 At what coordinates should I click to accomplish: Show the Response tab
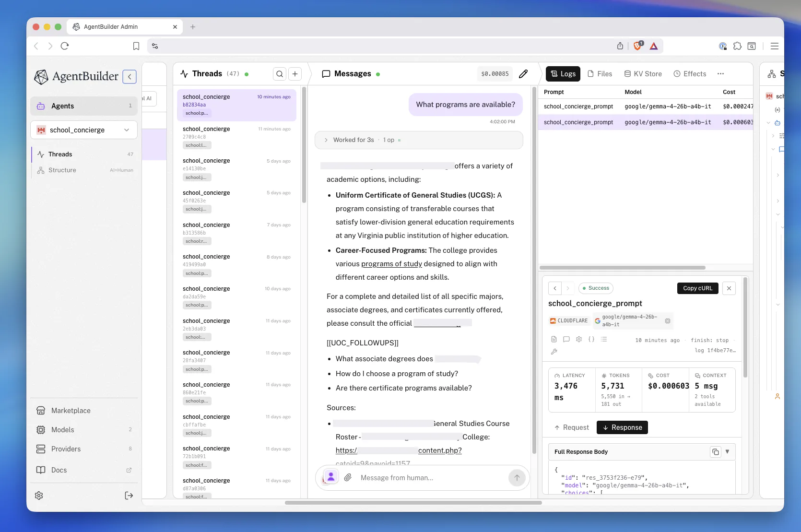[622, 427]
